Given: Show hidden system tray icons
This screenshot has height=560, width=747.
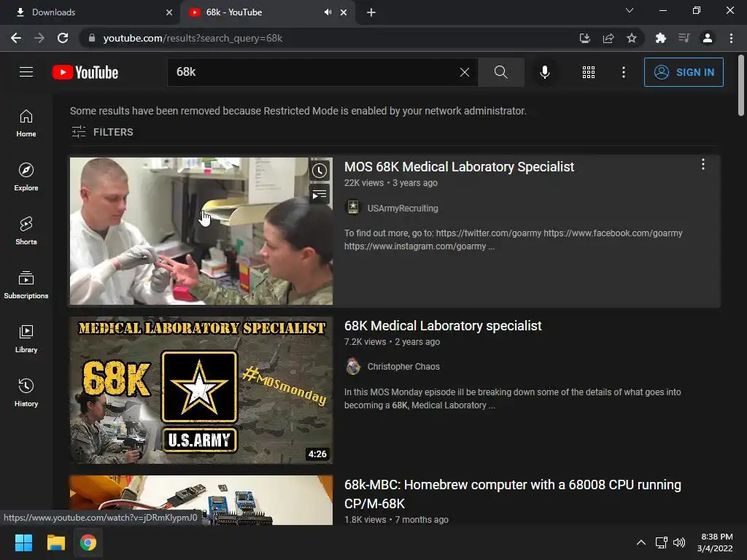Looking at the screenshot, I should tap(641, 542).
